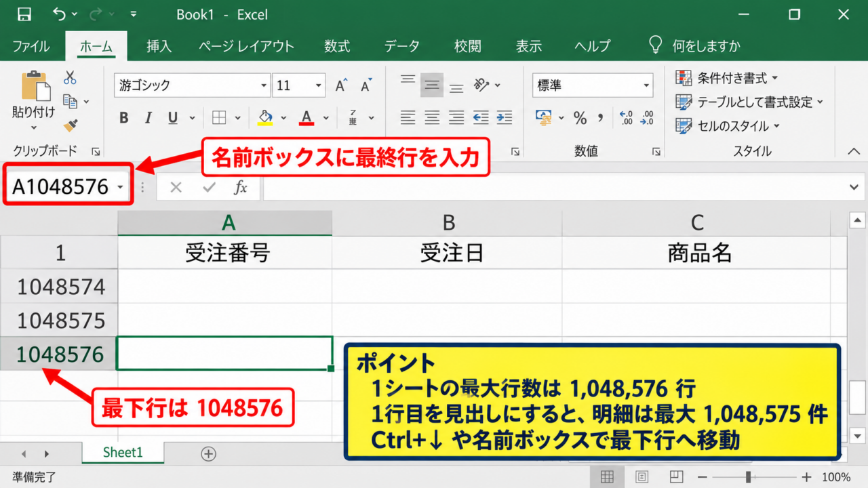This screenshot has height=488, width=868.
Task: Select column A header
Action: coord(224,222)
